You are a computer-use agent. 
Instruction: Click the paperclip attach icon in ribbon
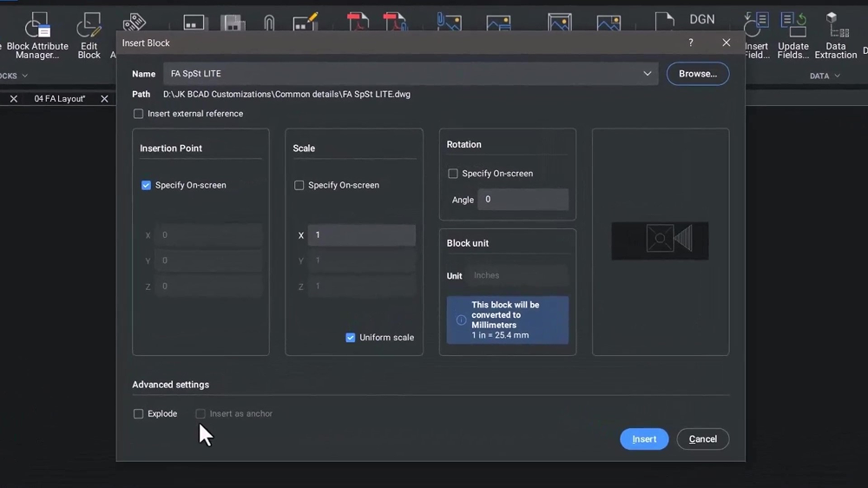[269, 23]
